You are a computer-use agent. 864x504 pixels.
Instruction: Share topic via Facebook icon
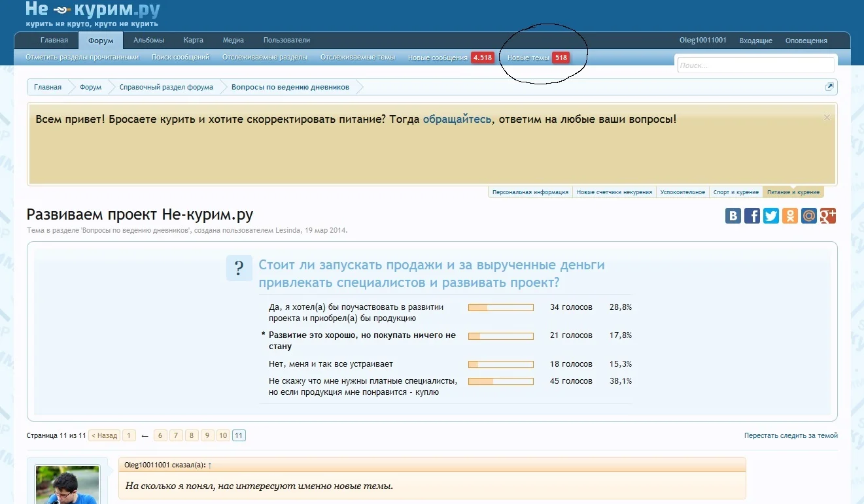(752, 216)
